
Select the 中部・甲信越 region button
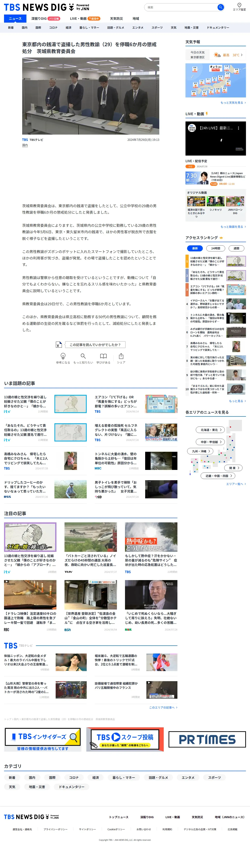point(210,442)
